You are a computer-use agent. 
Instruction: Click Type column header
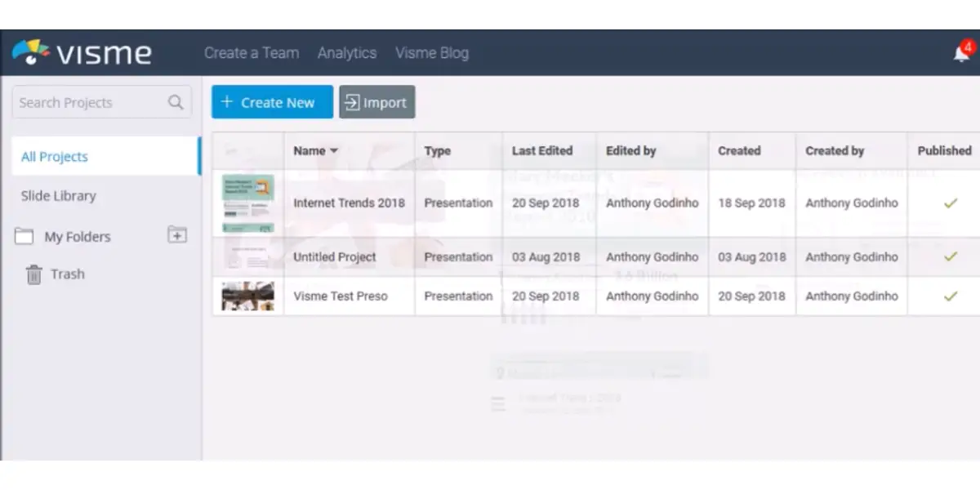[437, 151]
